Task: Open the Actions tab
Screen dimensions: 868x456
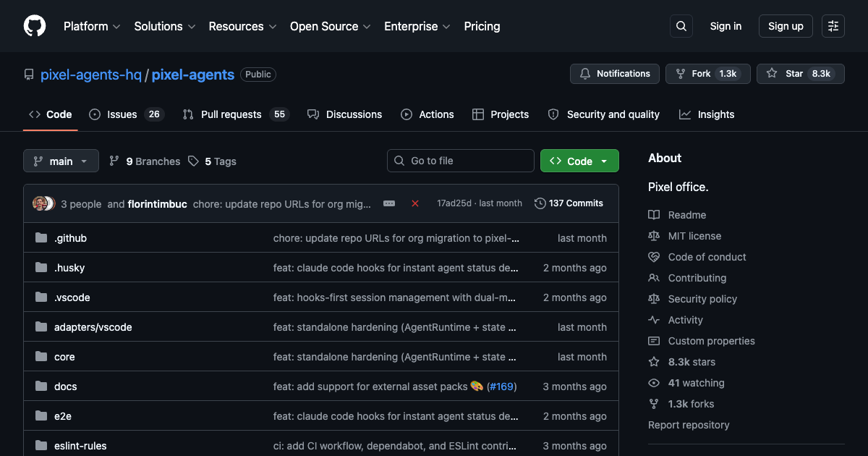Action: [x=427, y=114]
